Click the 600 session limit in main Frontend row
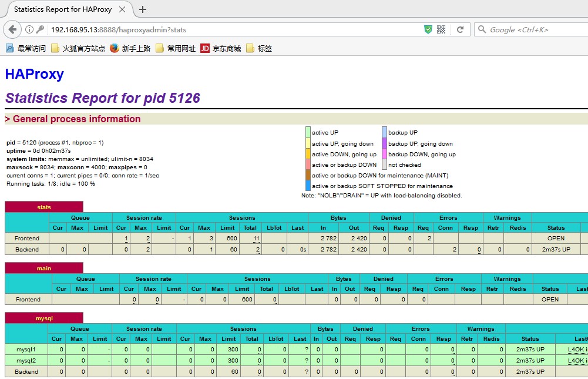The height and width of the screenshot is (379, 588). (247, 300)
